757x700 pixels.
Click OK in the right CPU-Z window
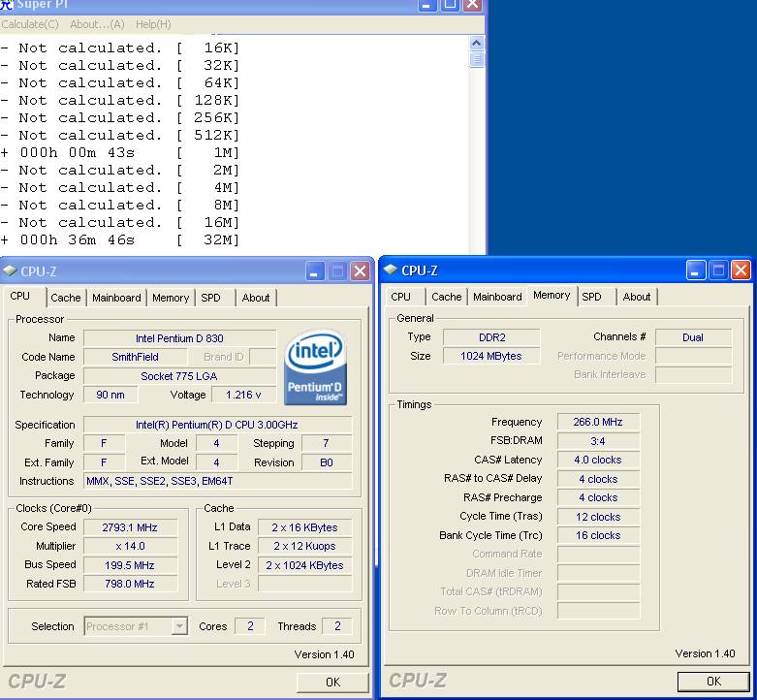tap(713, 682)
